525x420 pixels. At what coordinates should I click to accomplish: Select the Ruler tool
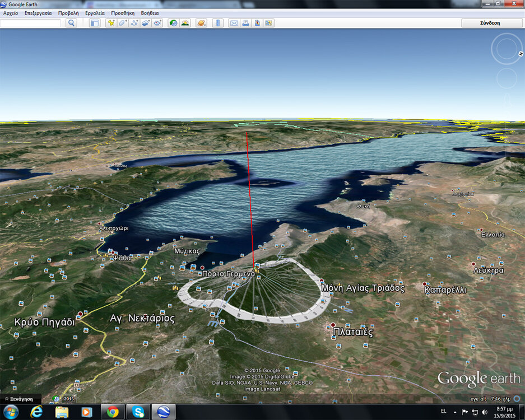point(218,23)
